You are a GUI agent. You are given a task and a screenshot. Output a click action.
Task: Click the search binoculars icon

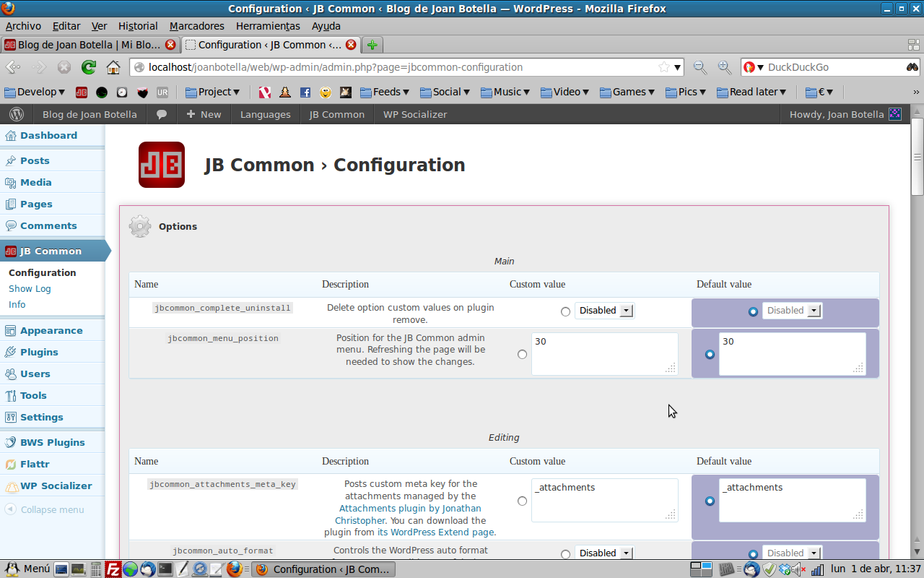click(912, 67)
